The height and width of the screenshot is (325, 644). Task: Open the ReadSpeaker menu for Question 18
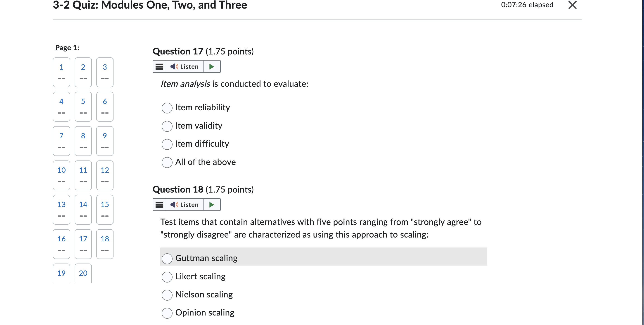[x=159, y=205]
